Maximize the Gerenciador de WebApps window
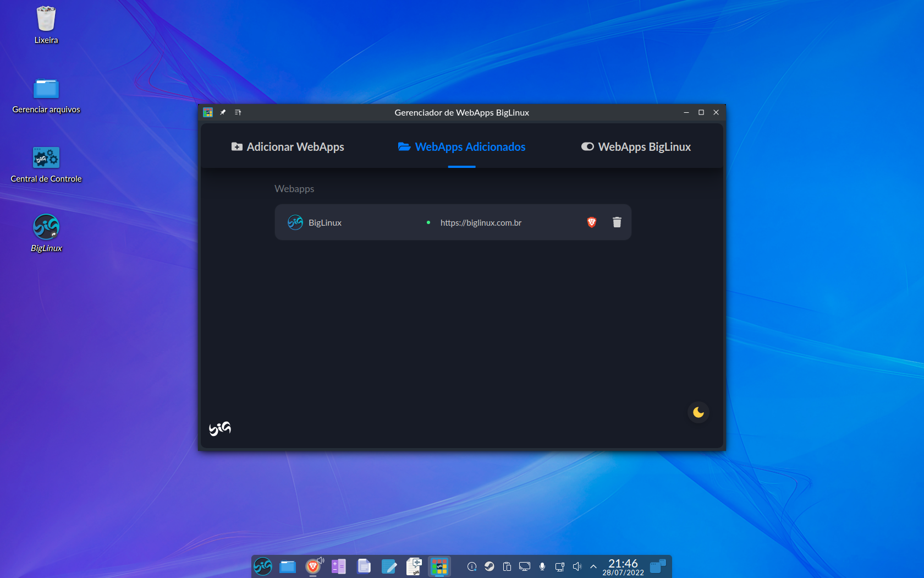Viewport: 924px width, 578px height. 701,112
